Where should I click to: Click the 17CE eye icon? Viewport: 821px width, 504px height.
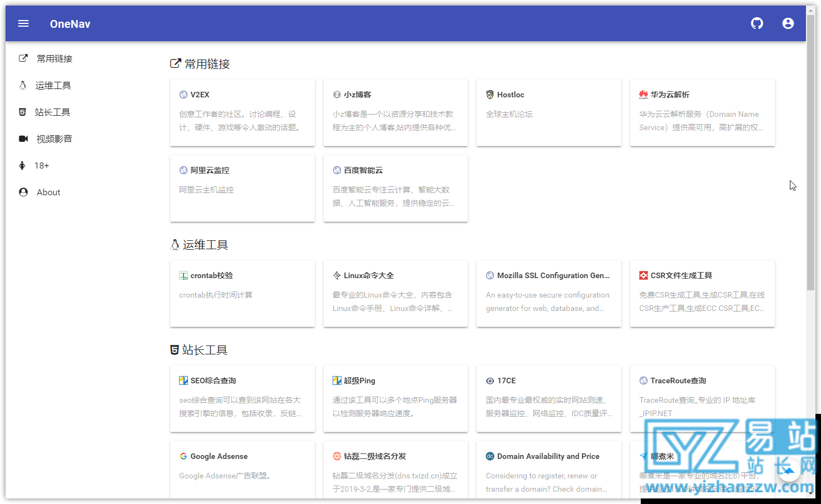[490, 381]
